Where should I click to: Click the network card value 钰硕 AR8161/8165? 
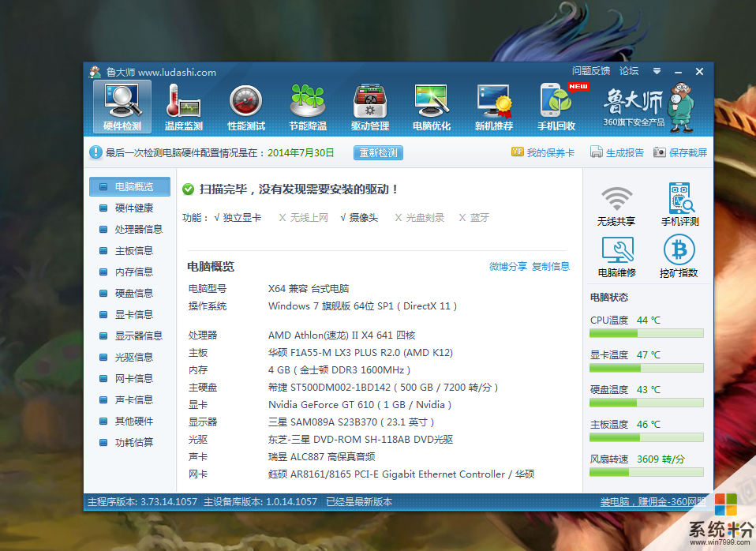pyautogui.click(x=401, y=474)
